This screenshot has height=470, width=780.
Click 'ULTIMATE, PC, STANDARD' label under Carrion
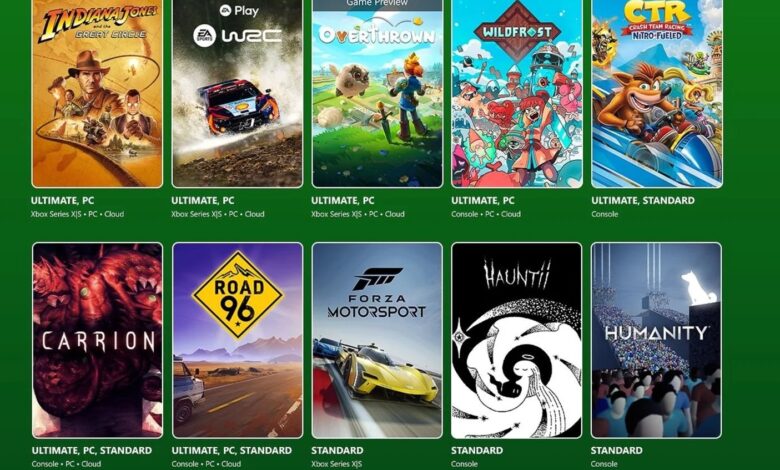click(x=92, y=451)
